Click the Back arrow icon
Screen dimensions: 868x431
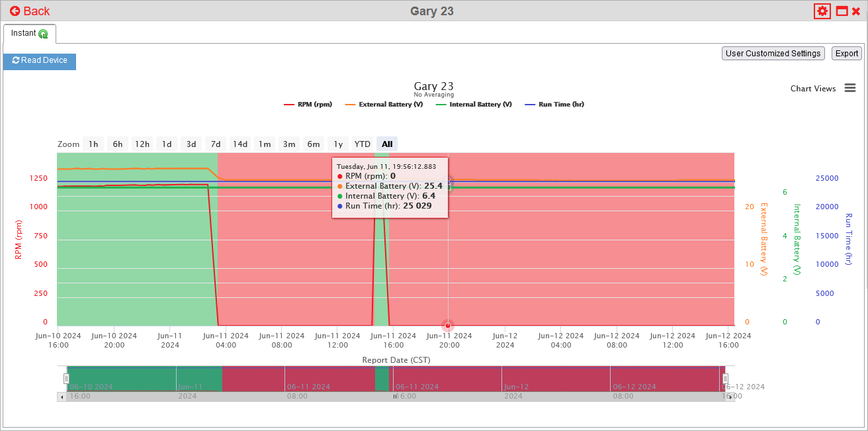[15, 11]
